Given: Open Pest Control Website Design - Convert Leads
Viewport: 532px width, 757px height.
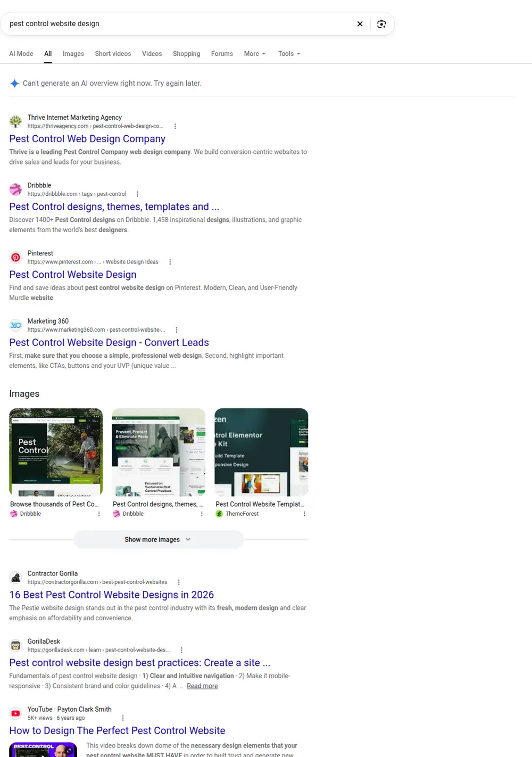Looking at the screenshot, I should coord(109,343).
